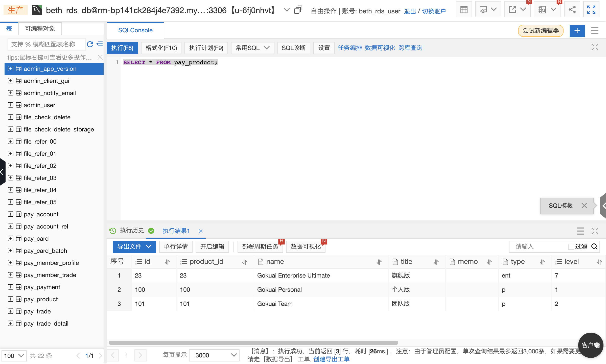Click the table grid icon in top toolbar
Viewport: 606px width, 364px height.
[464, 10]
